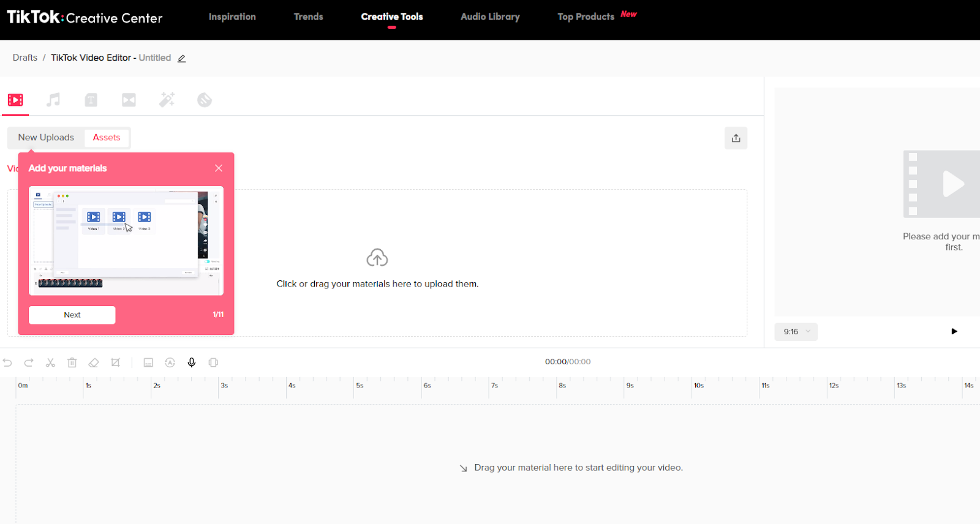Click the tutorial preview image thumbnail
This screenshot has height=524, width=980.
(x=126, y=241)
